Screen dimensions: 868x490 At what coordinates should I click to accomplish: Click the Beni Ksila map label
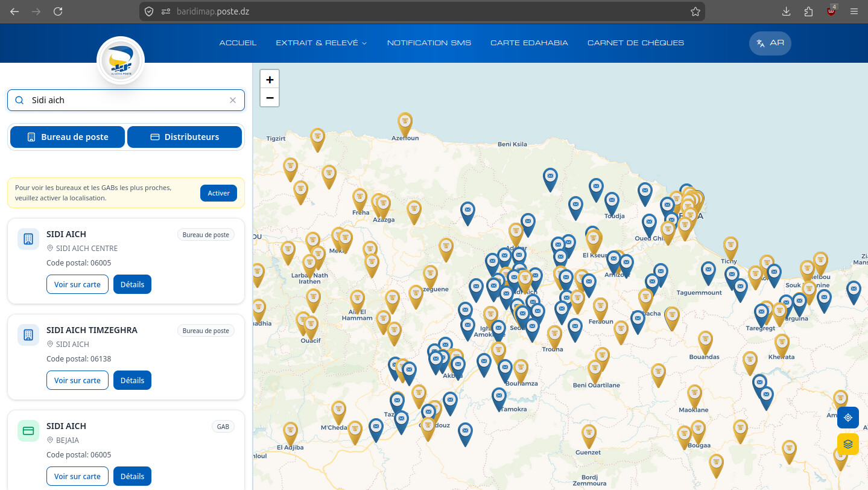click(x=512, y=144)
